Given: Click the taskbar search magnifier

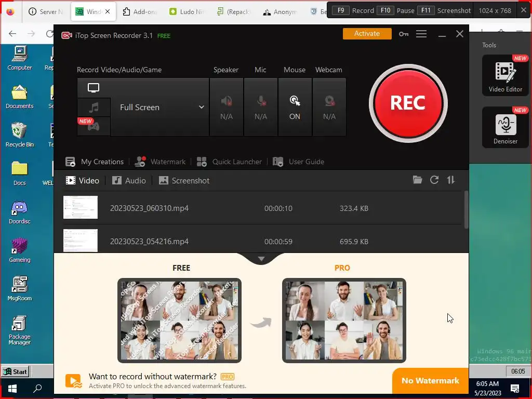Looking at the screenshot, I should pyautogui.click(x=37, y=388).
